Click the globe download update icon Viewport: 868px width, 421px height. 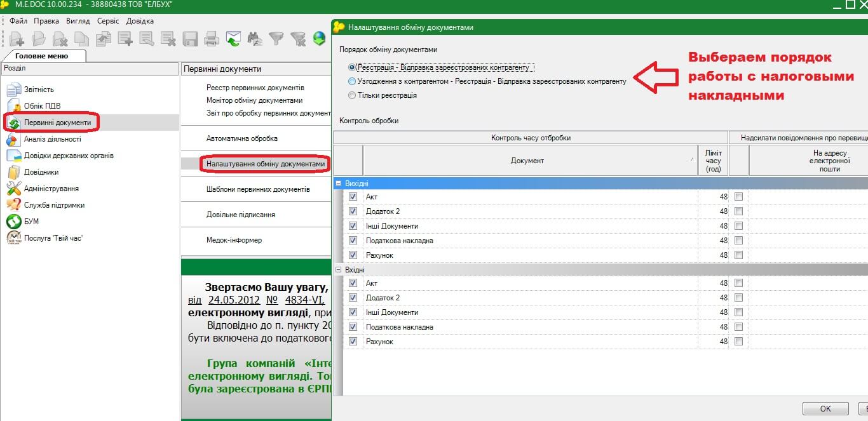tap(319, 39)
